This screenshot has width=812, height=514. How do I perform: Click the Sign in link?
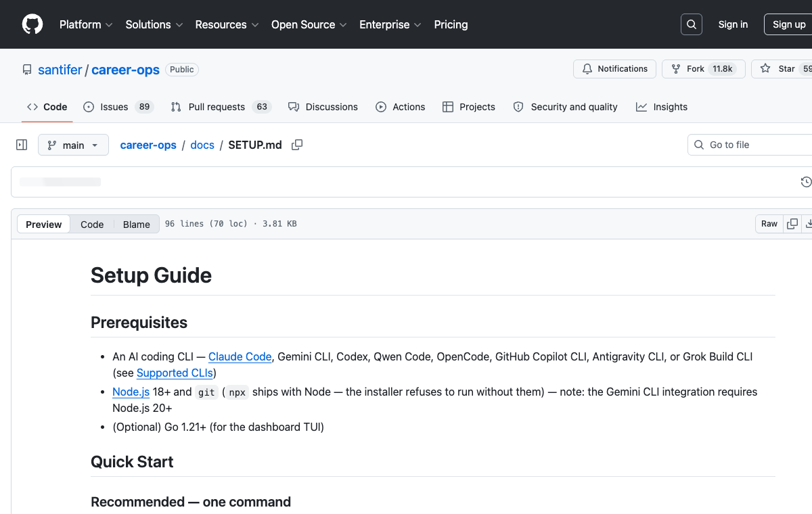[733, 24]
